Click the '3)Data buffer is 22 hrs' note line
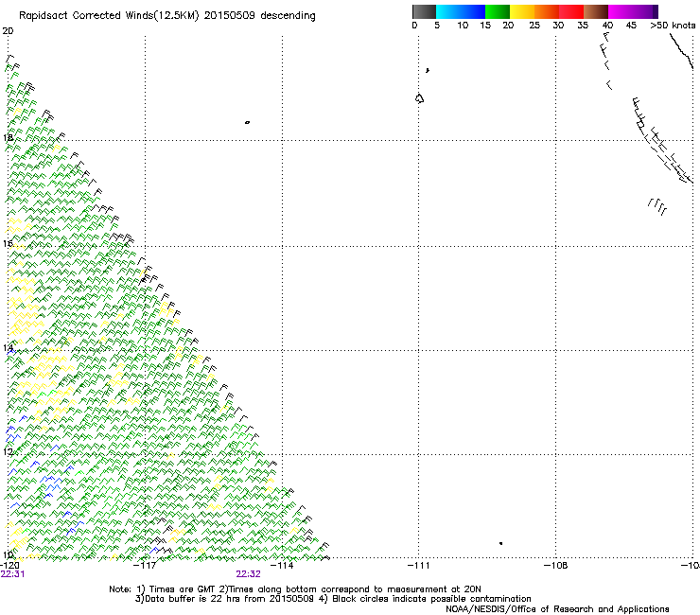The height and width of the screenshot is (615, 700). pyautogui.click(x=333, y=599)
